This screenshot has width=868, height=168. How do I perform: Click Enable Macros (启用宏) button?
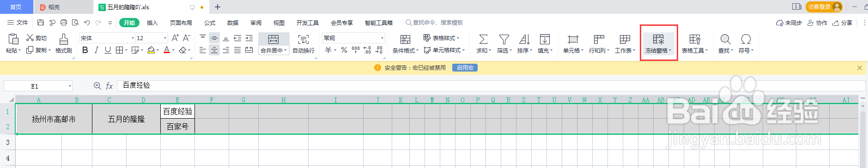click(465, 68)
